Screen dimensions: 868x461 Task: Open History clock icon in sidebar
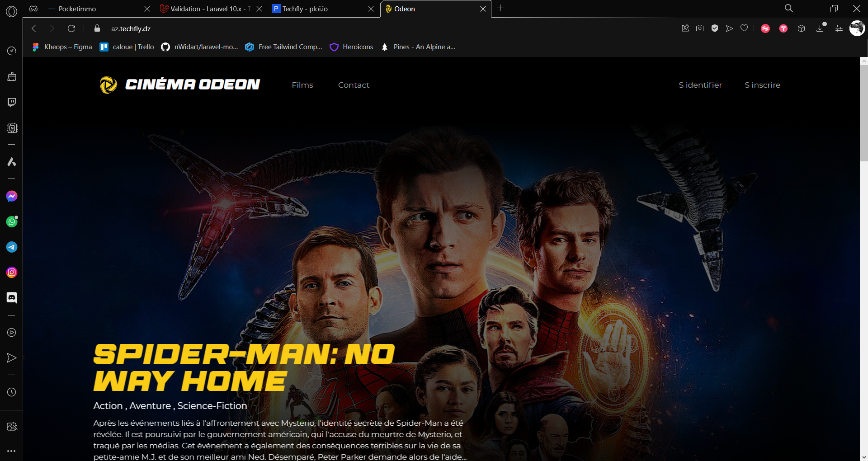12,392
